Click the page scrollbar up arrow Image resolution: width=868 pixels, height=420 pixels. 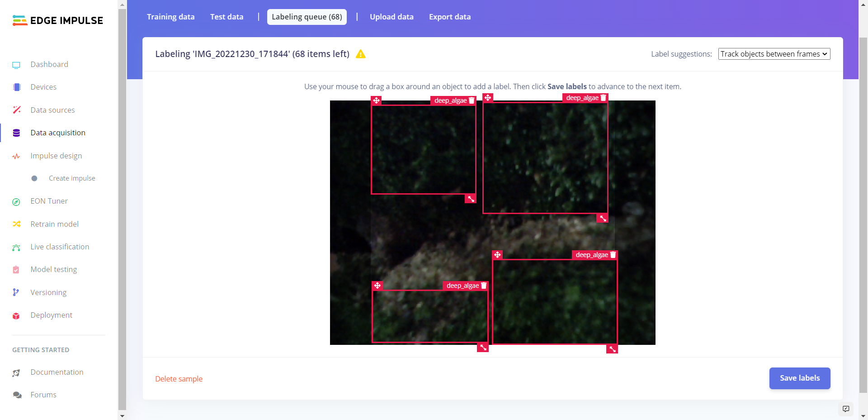863,4
